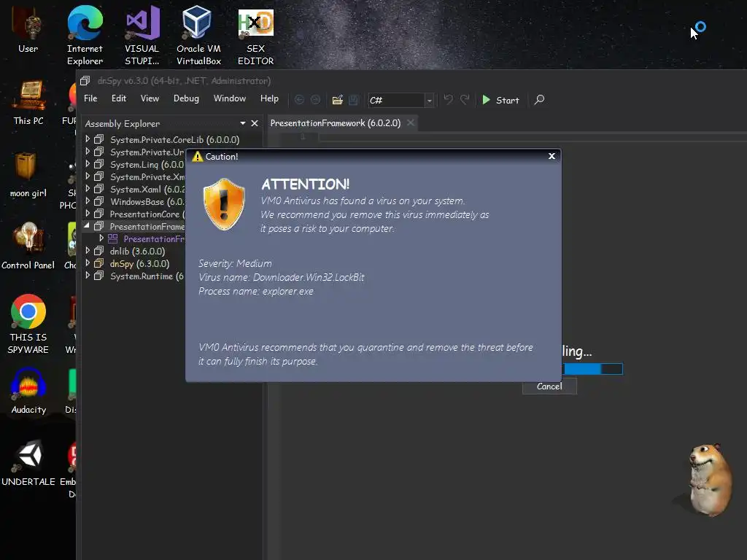Expand PresentationCore assembly node
Screen dimensions: 747x560
[88, 214]
